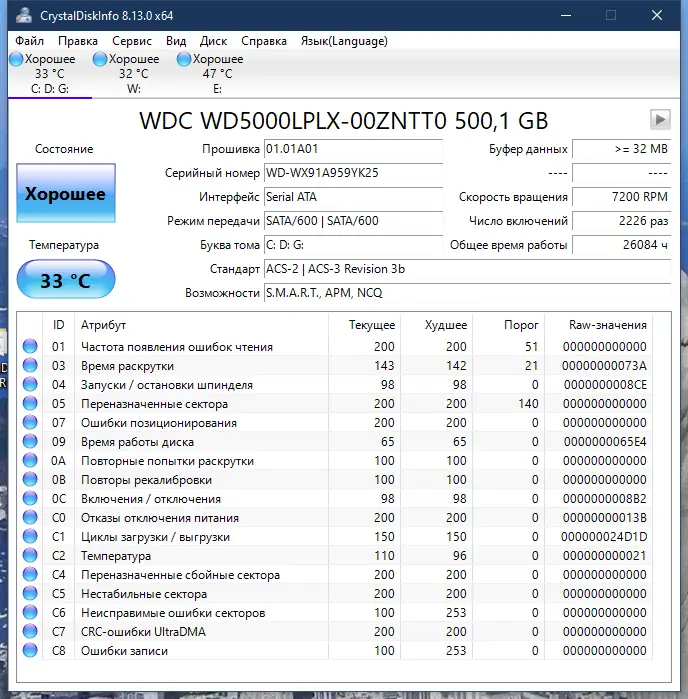Click the status icon for attribute 09
688x699 pixels.
(30, 441)
